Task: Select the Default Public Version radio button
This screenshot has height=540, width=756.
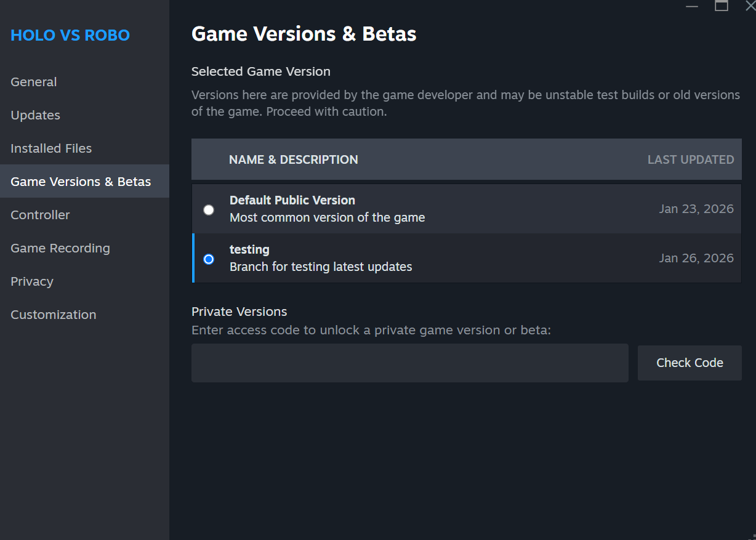Action: coord(209,209)
